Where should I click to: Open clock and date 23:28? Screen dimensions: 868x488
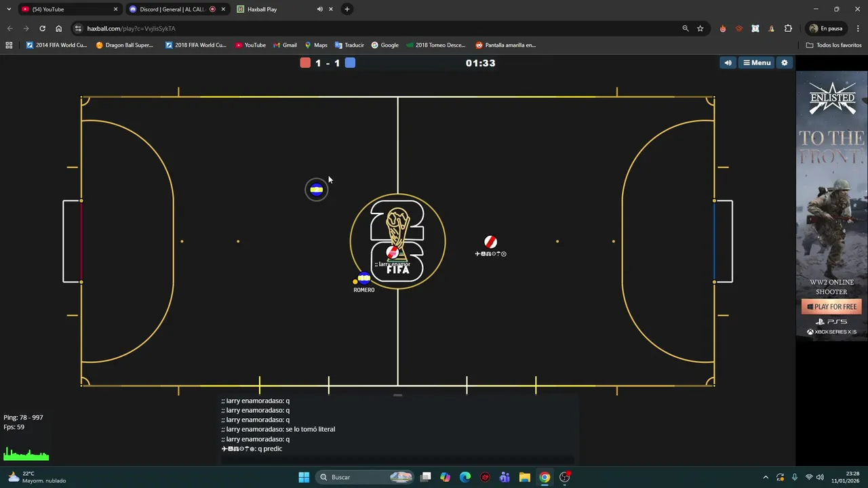coord(846,477)
